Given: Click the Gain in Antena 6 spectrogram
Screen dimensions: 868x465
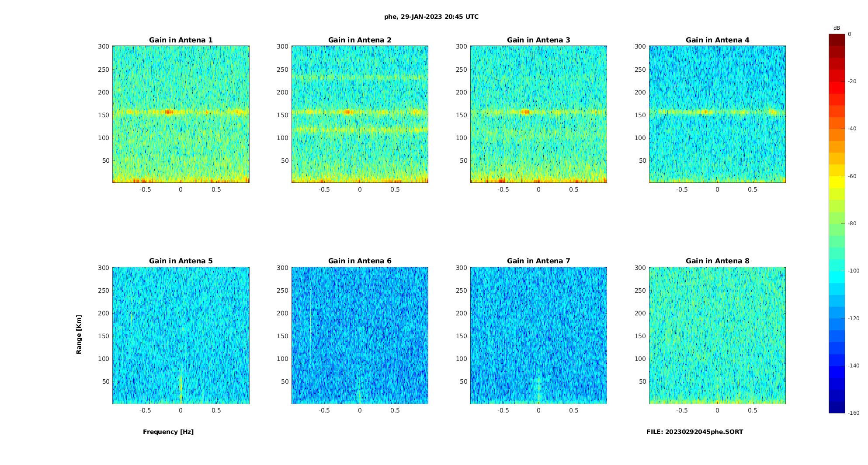Looking at the screenshot, I should (360, 335).
